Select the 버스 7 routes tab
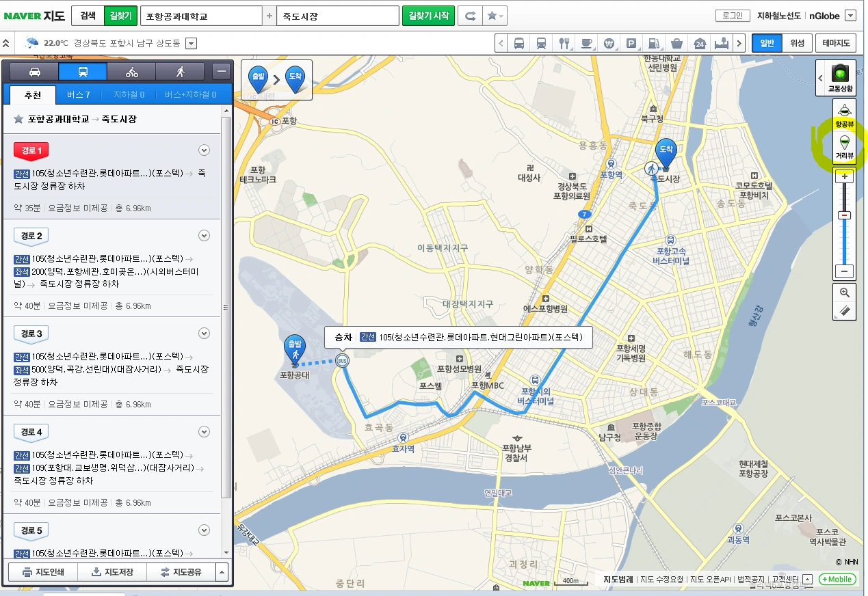The height and width of the screenshot is (596, 868). coord(79,94)
